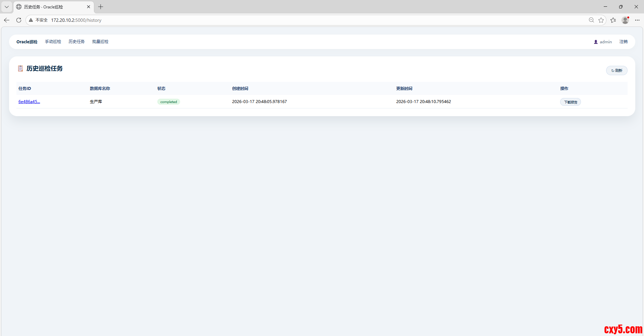Screen dimensions: 644x336
Task: Open the 批量巡检 navigation item
Action: (100, 42)
